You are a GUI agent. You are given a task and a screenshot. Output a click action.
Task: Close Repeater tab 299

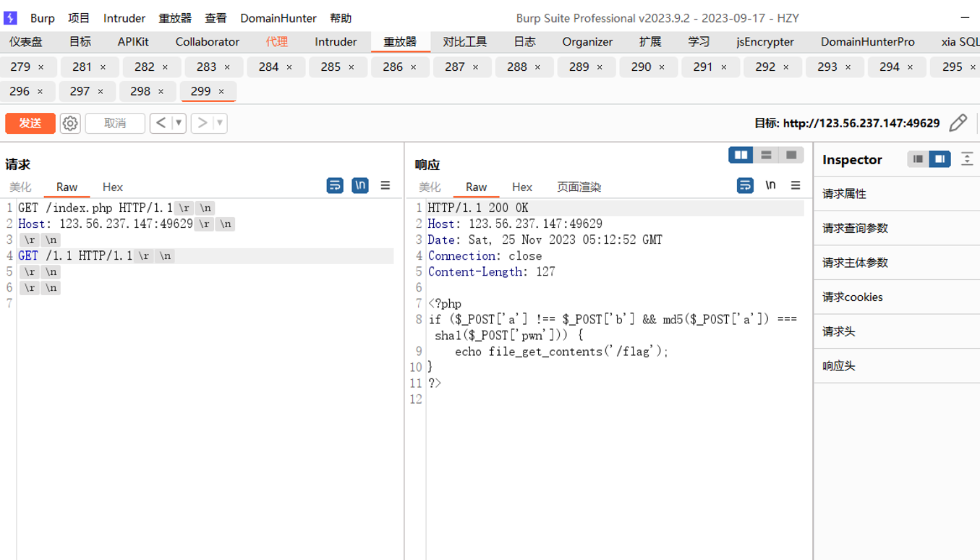221,91
